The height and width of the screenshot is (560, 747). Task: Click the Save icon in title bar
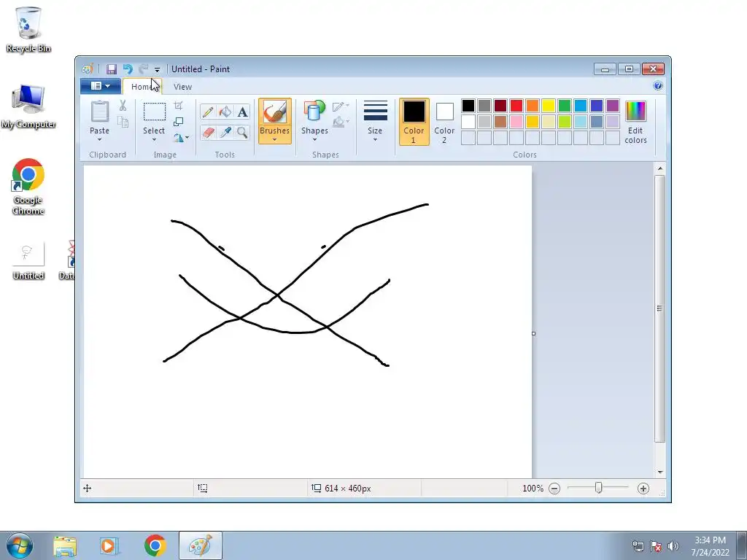[111, 69]
